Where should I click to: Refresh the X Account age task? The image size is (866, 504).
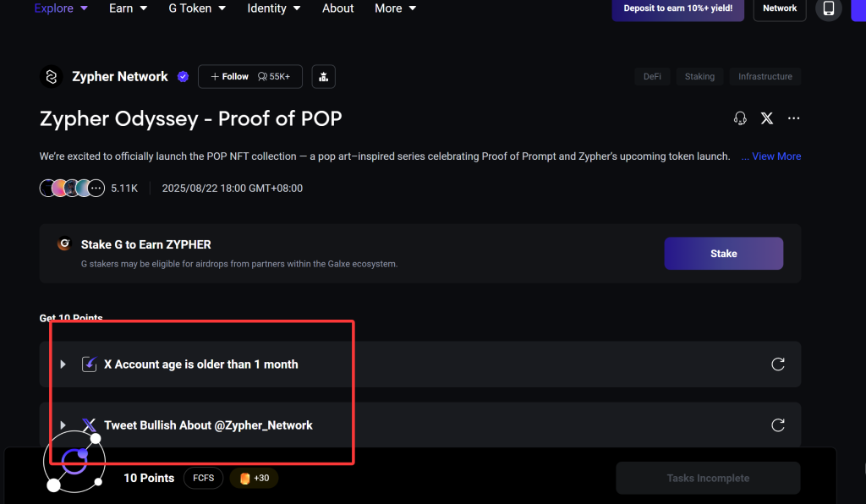[x=778, y=364]
